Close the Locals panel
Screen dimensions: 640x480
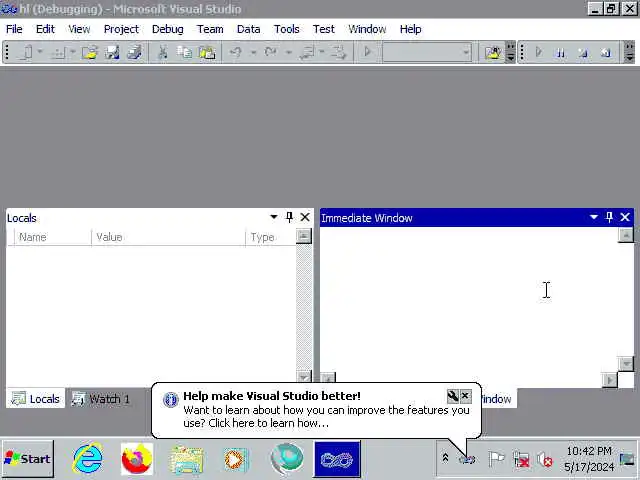click(305, 217)
